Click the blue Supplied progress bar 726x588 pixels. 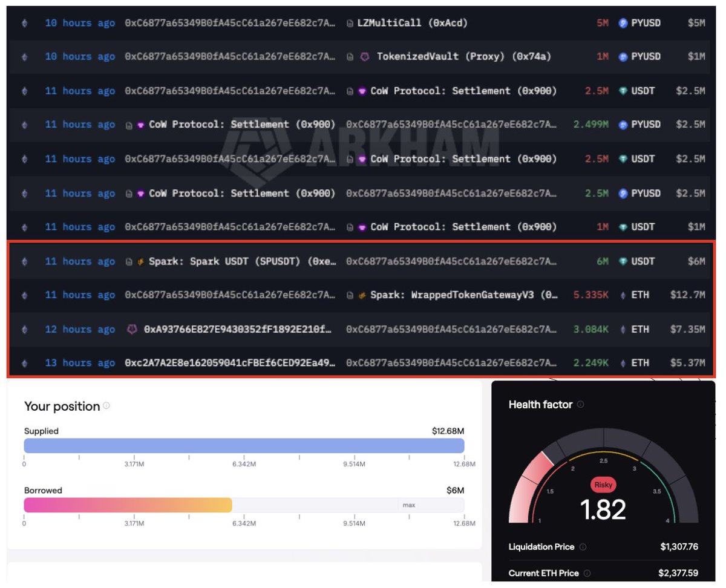pyautogui.click(x=244, y=446)
